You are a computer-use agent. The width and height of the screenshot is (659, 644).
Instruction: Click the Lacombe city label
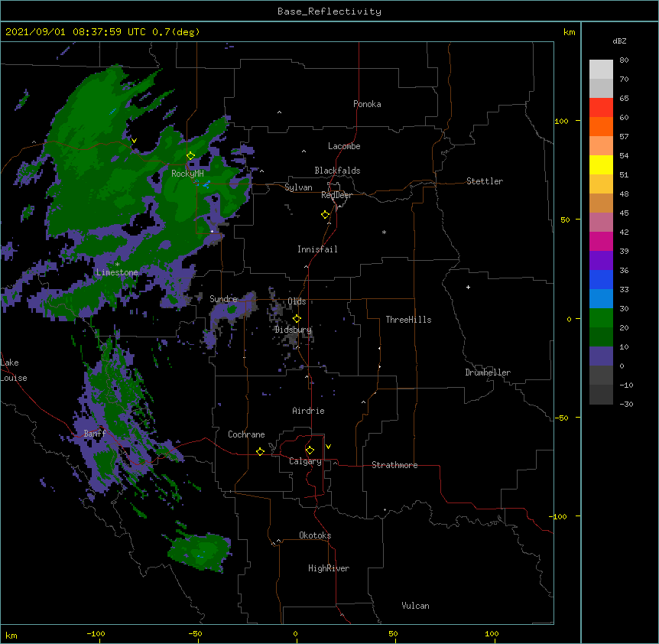pyautogui.click(x=344, y=146)
